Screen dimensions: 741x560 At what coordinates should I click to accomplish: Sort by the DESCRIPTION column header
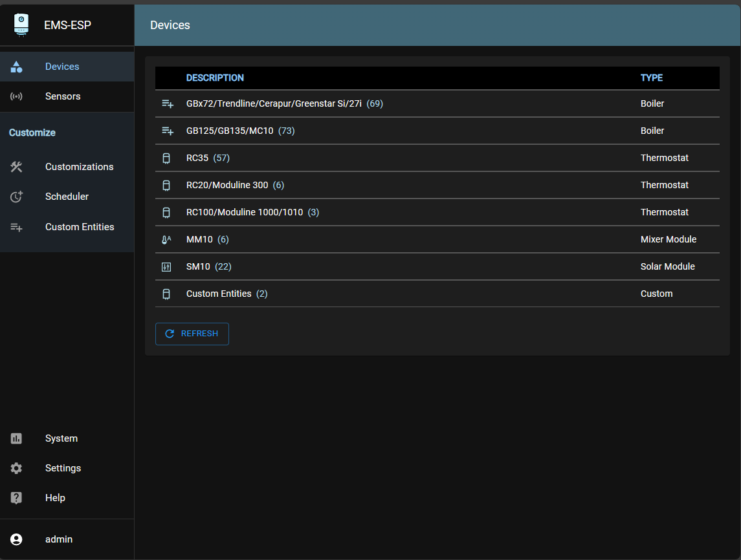pos(215,78)
